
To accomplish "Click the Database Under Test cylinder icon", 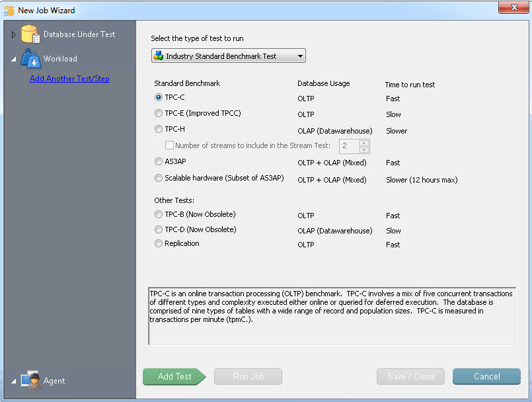I will (x=30, y=34).
